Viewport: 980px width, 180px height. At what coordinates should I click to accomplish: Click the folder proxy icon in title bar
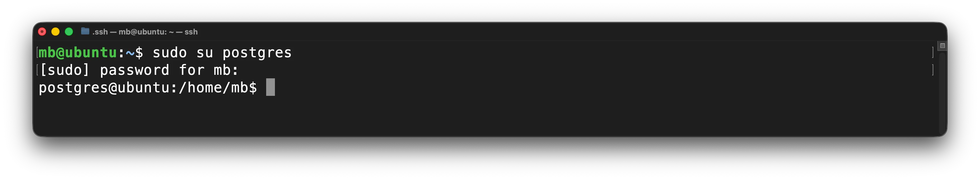pyautogui.click(x=85, y=31)
